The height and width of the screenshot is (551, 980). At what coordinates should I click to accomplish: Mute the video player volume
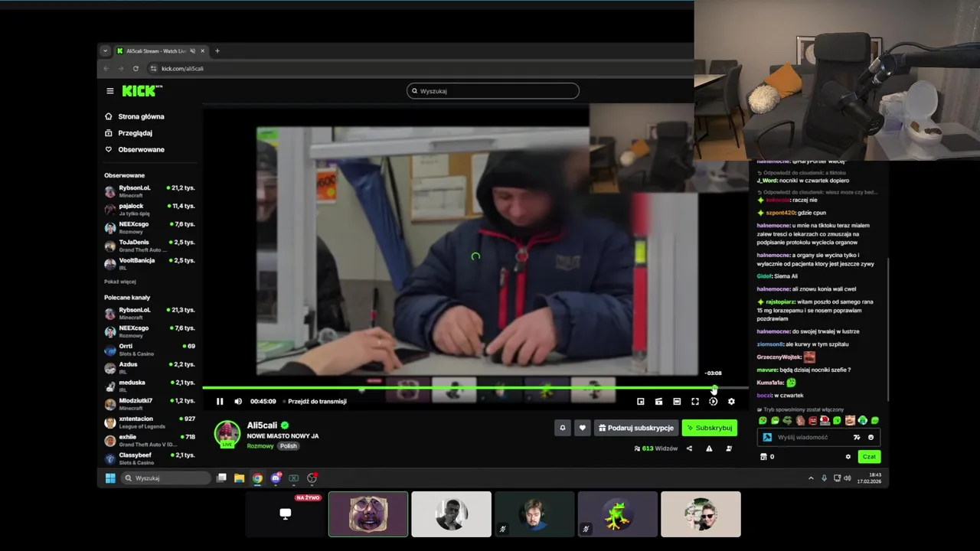(238, 401)
